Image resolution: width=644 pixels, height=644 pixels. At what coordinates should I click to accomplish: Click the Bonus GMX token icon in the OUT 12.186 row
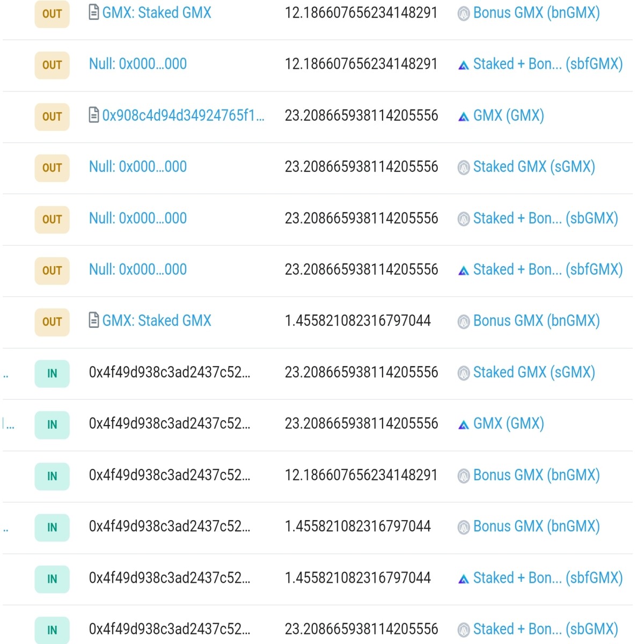point(464,13)
